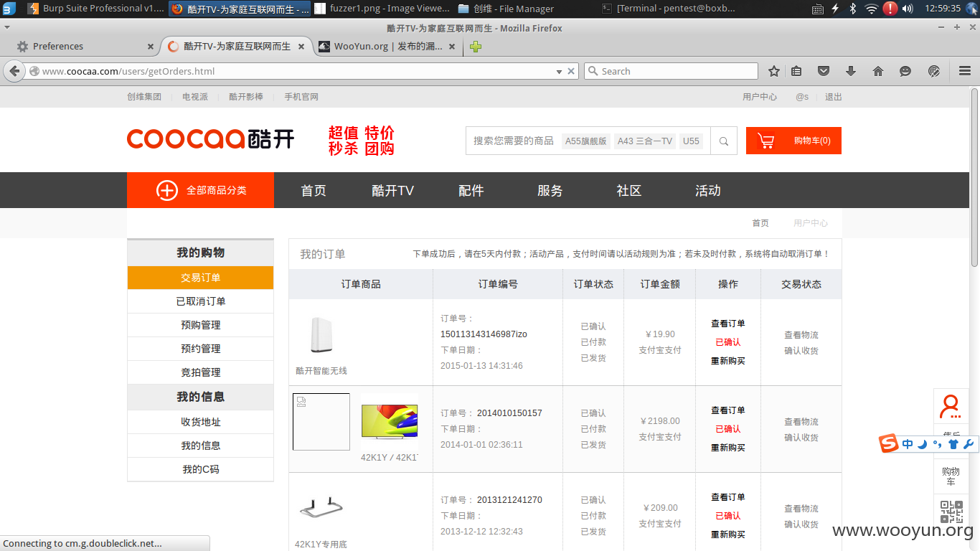Click the Firefox back arrow button
This screenshot has width=980, height=551.
[14, 71]
